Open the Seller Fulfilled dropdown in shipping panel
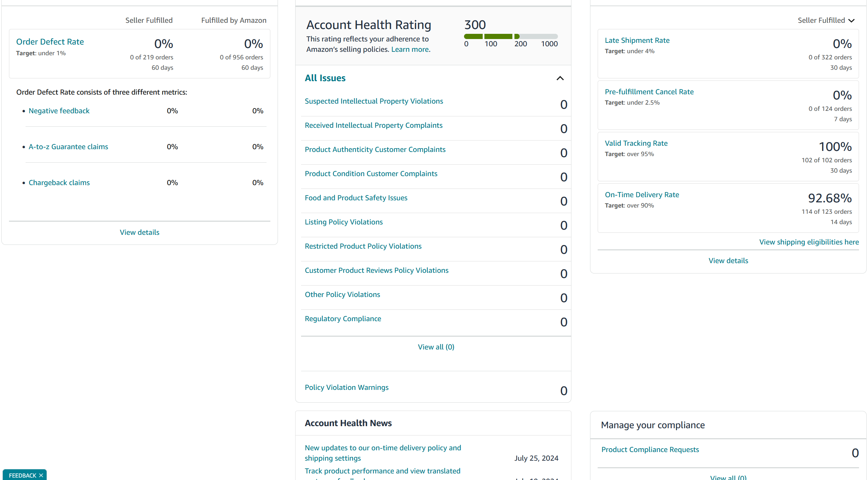This screenshot has height=480, width=868. 826,20
